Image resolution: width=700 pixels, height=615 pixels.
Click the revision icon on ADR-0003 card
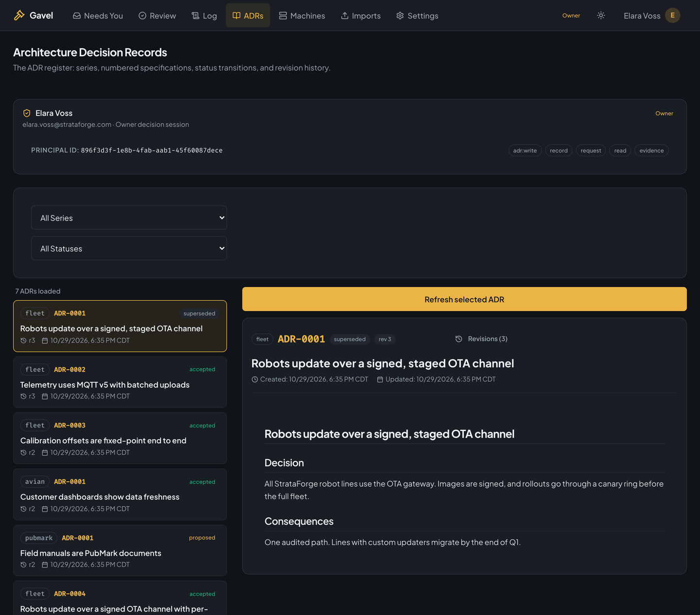click(23, 453)
